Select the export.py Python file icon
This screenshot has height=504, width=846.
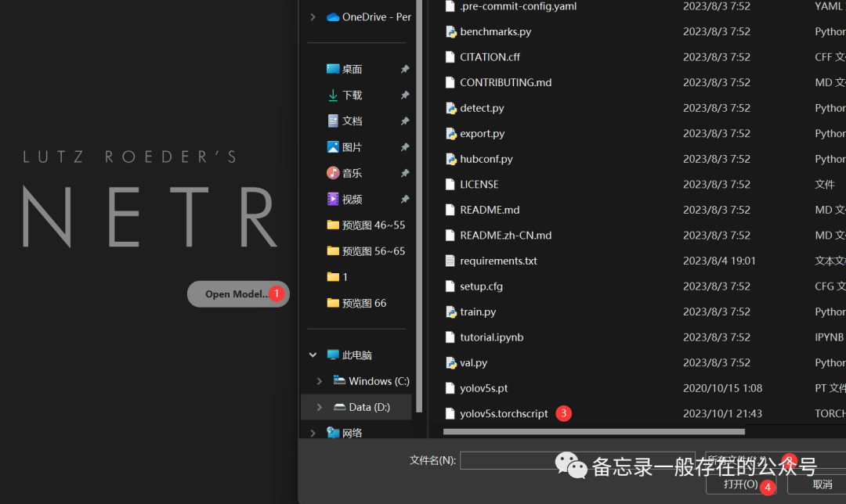point(450,134)
